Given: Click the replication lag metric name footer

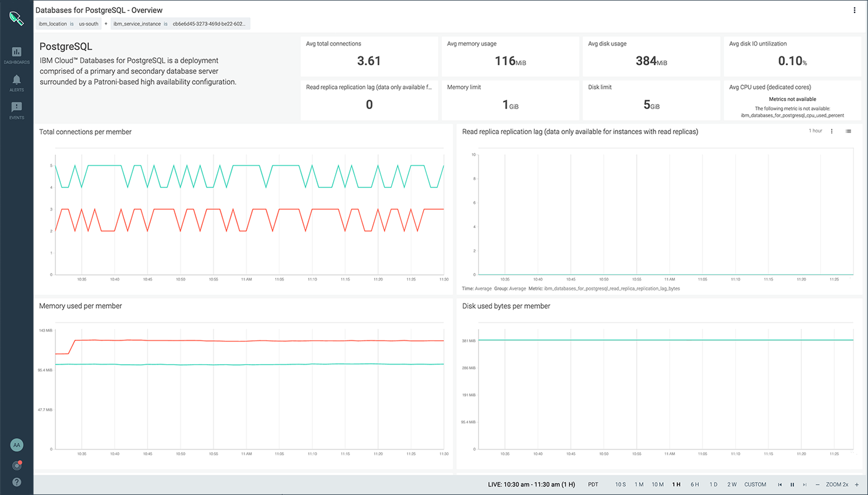Looking at the screenshot, I should click(x=612, y=289).
